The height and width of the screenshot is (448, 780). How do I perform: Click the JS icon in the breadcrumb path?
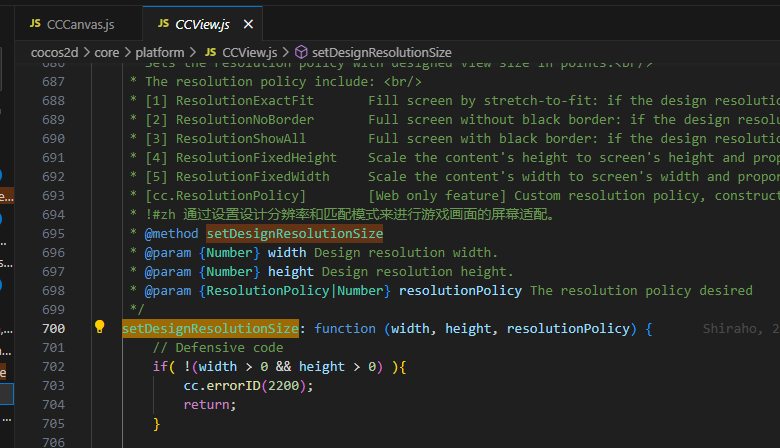click(x=210, y=51)
